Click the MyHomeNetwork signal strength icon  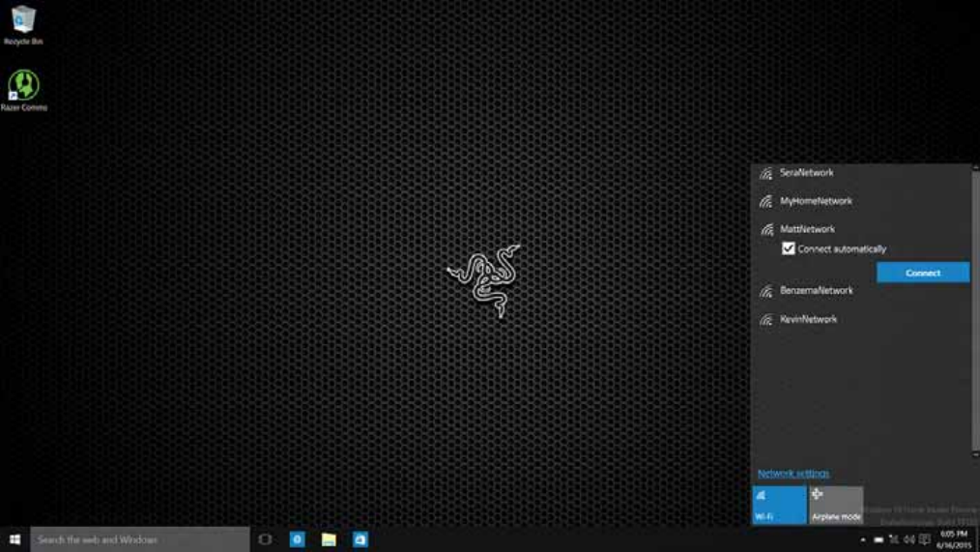pyautogui.click(x=766, y=202)
